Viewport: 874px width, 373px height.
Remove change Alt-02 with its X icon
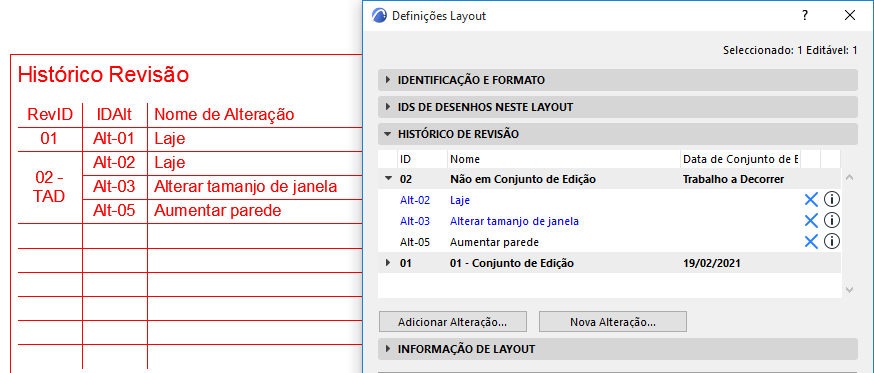[x=810, y=200]
